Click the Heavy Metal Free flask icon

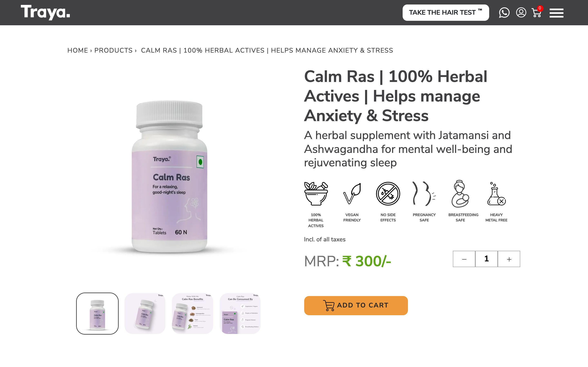pos(496,193)
